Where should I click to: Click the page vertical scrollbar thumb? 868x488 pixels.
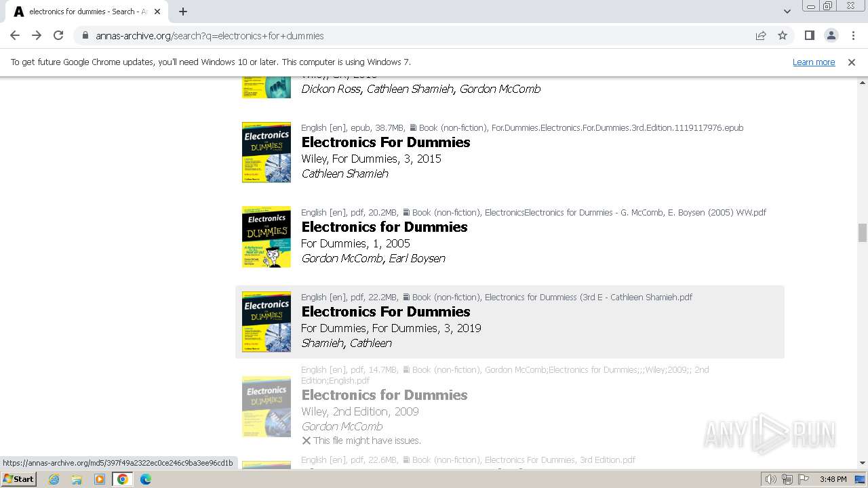click(862, 232)
